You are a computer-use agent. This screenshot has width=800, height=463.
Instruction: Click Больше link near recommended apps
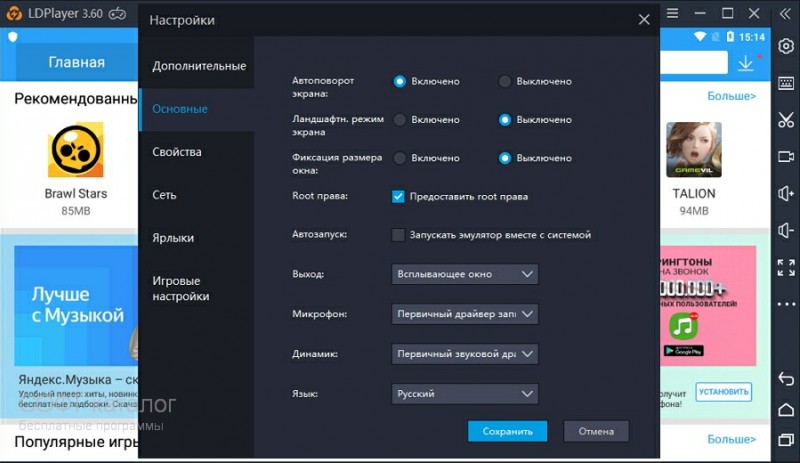(x=731, y=96)
